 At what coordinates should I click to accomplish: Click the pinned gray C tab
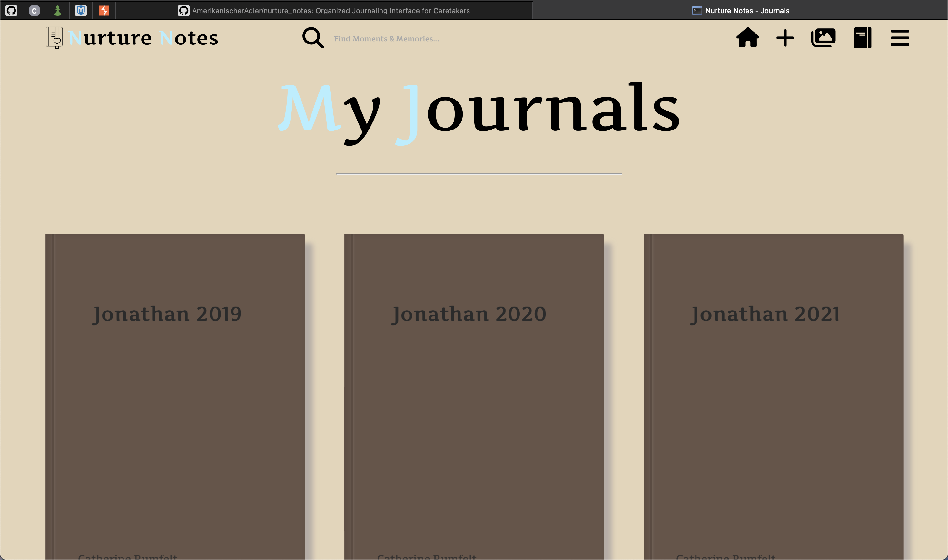pos(35,11)
